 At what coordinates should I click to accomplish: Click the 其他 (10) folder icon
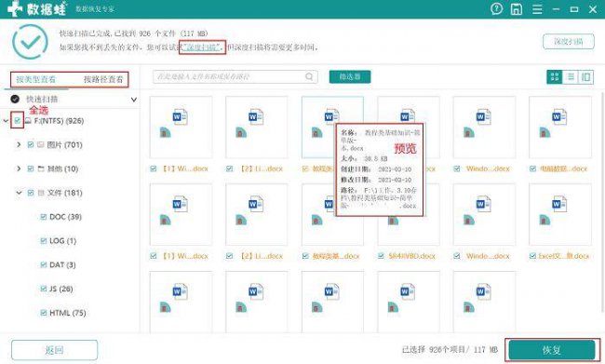[x=41, y=169]
